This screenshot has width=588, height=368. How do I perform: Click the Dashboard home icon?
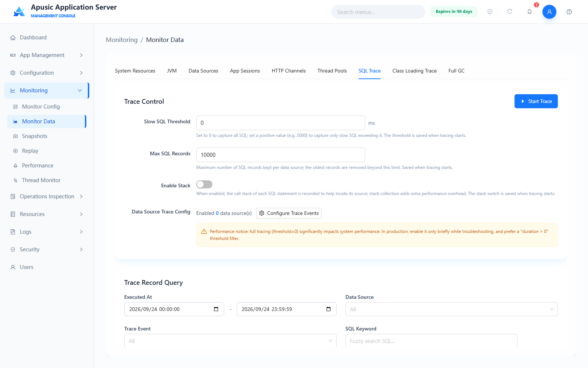coord(13,38)
